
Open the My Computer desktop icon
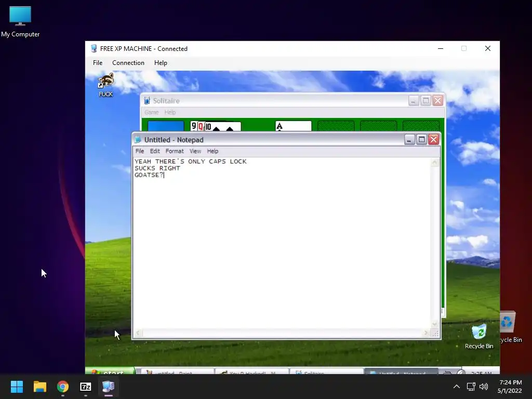tap(20, 22)
